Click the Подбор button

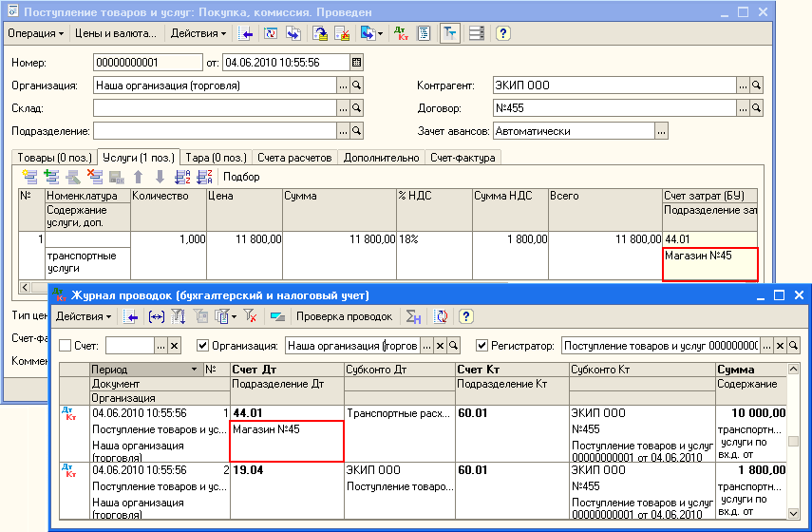click(241, 177)
